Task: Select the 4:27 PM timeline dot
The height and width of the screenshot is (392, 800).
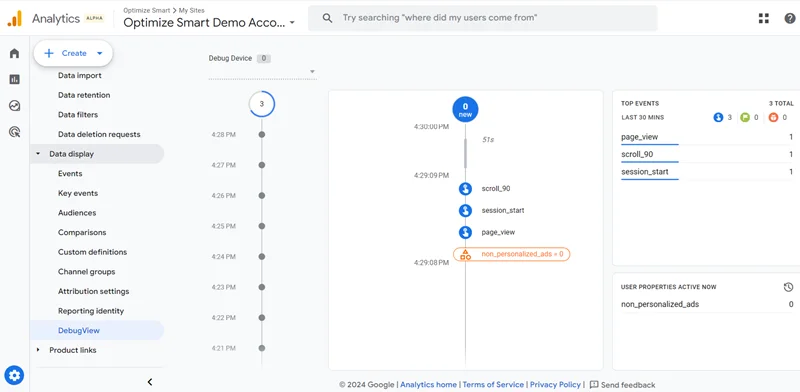Action: coord(262,165)
